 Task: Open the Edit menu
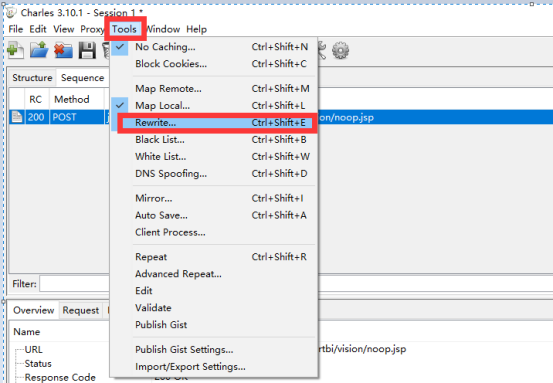tap(38, 29)
